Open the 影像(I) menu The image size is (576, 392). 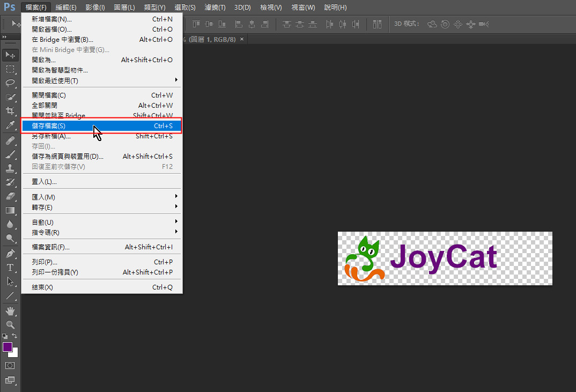[95, 8]
